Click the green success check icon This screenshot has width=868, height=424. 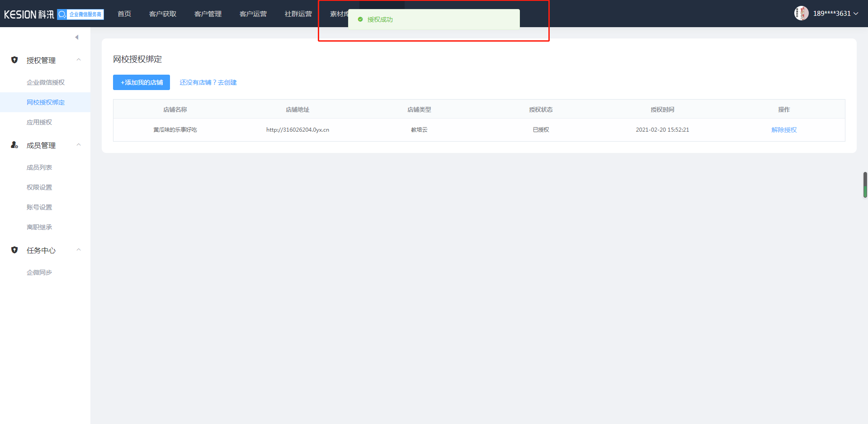360,19
